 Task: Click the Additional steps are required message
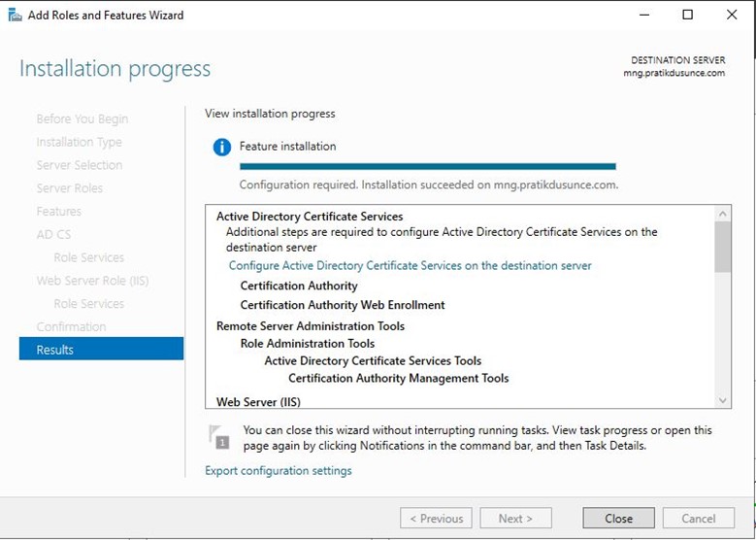coord(442,239)
